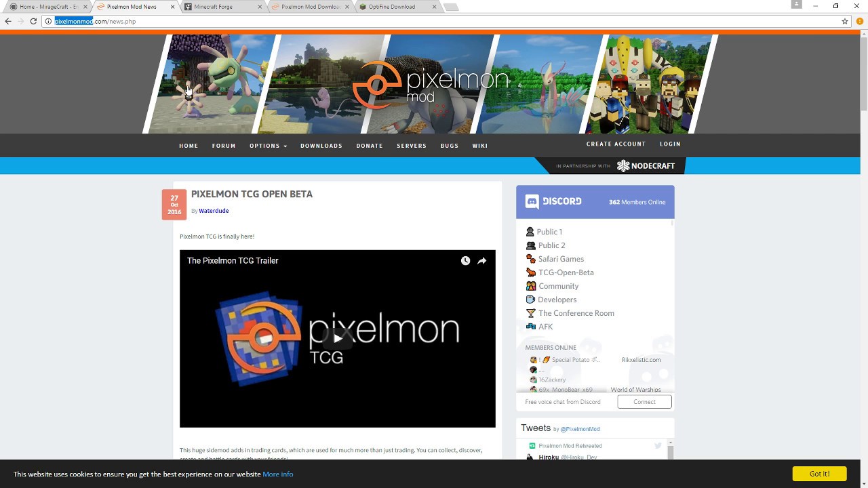Click CREATE ACCOUNT link

pos(616,144)
